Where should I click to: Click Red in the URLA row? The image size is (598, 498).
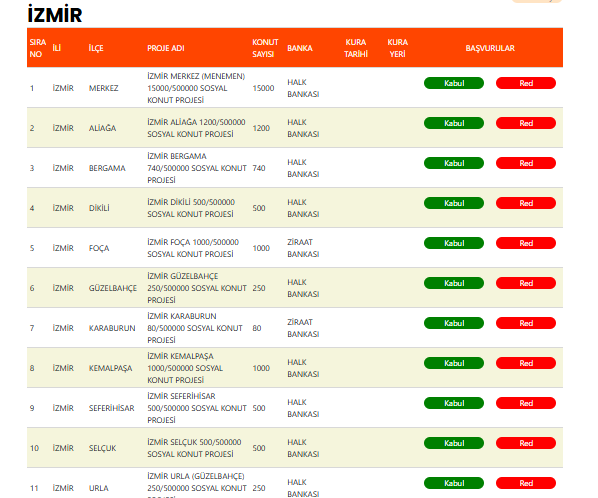526,483
